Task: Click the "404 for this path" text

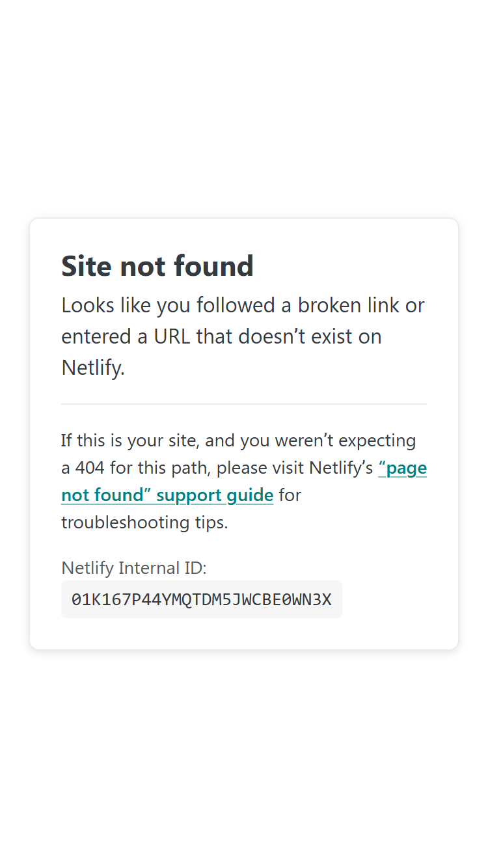Action: tap(143, 468)
